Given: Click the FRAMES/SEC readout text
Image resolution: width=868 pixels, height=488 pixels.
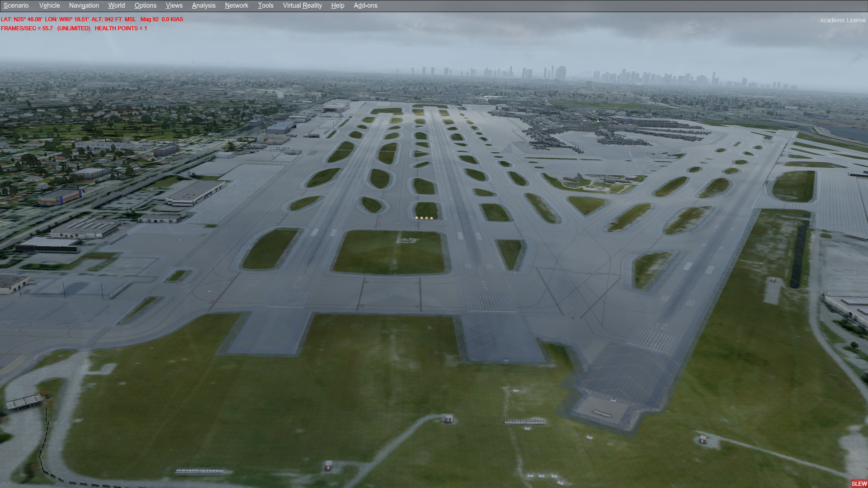Looking at the screenshot, I should [27, 28].
